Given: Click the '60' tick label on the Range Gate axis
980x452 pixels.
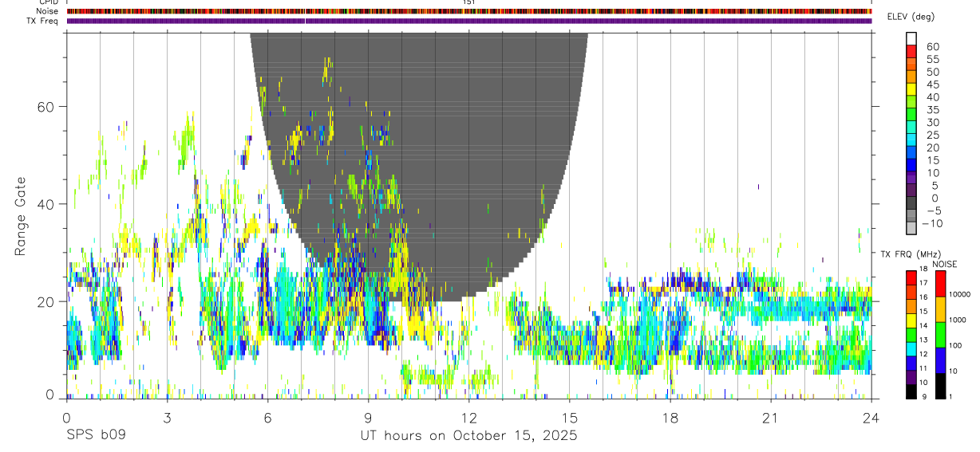Looking at the screenshot, I should click(45, 106).
